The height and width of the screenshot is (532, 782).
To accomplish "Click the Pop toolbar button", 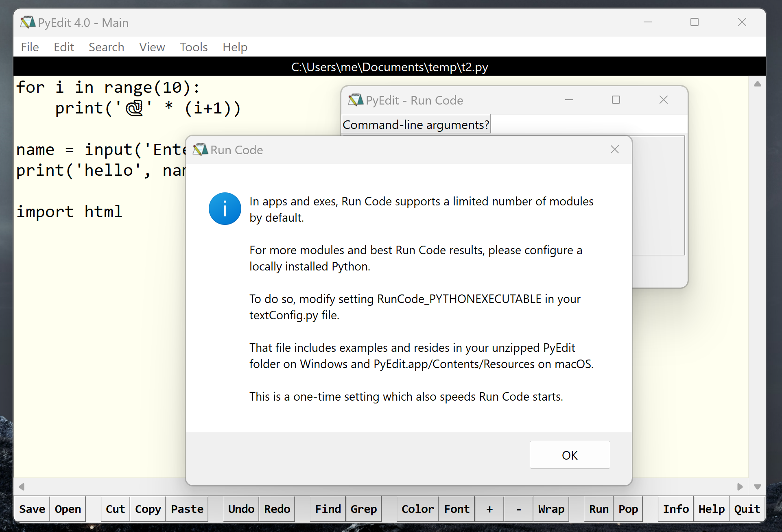I will point(628,509).
